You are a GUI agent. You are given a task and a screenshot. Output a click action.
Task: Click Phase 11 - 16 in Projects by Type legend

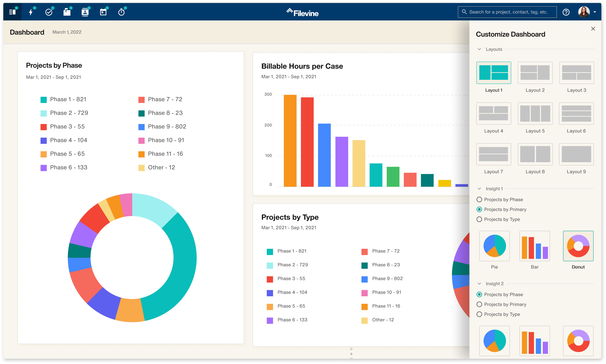[x=386, y=306]
